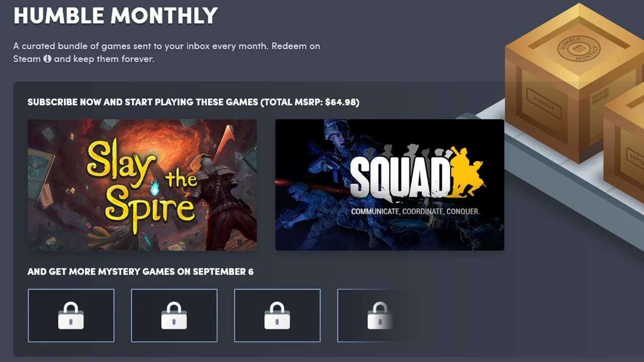Click the info icon next to Steam

point(47,59)
